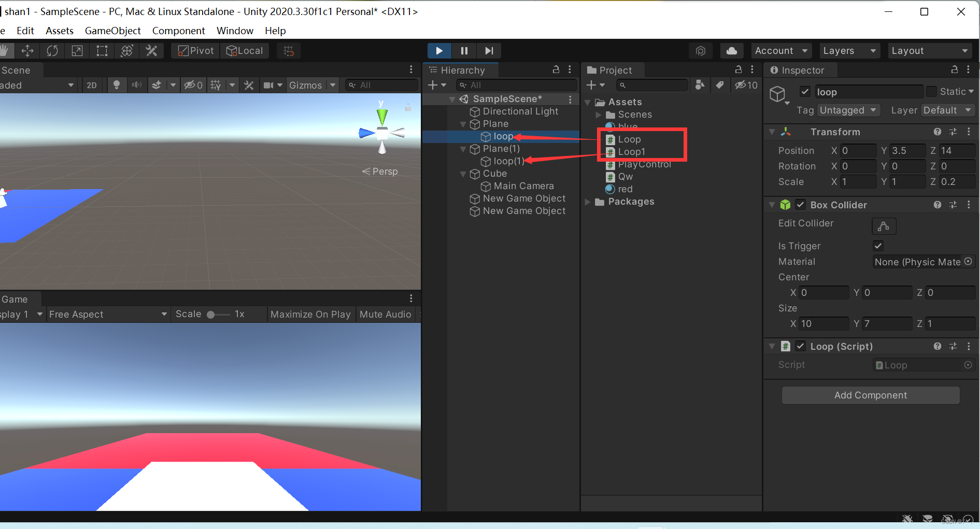Select the Rect Transform tool

point(102,50)
